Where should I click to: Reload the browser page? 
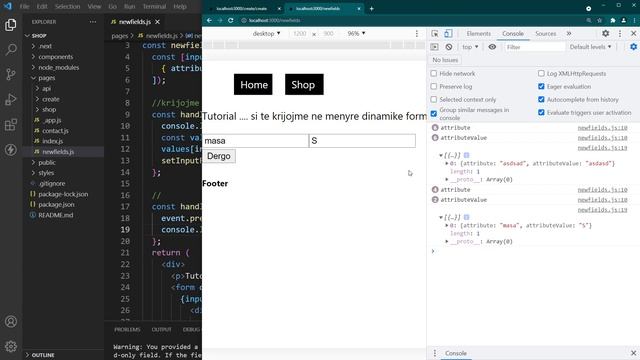pos(231,20)
